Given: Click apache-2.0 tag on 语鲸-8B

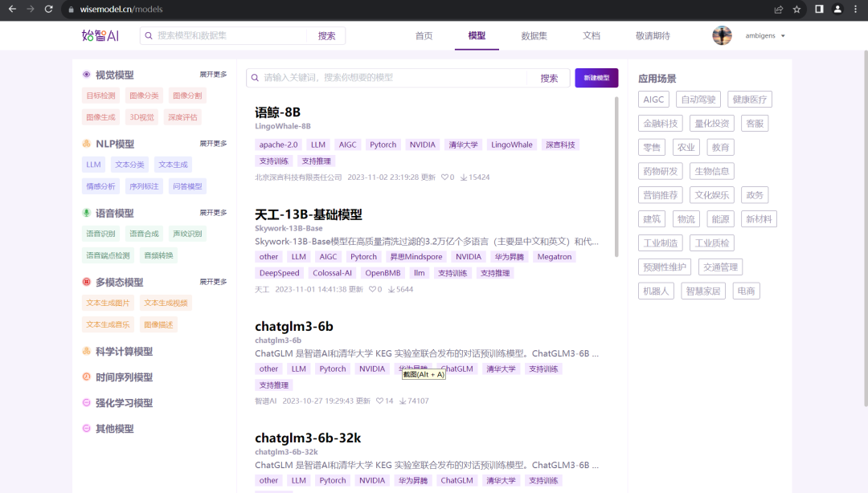Looking at the screenshot, I should click(278, 145).
